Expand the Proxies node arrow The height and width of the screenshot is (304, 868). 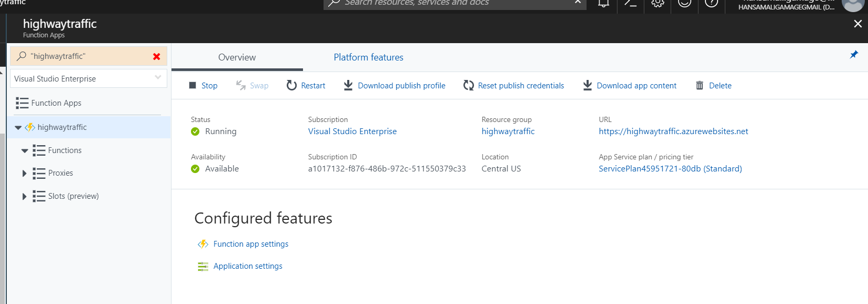tap(24, 173)
